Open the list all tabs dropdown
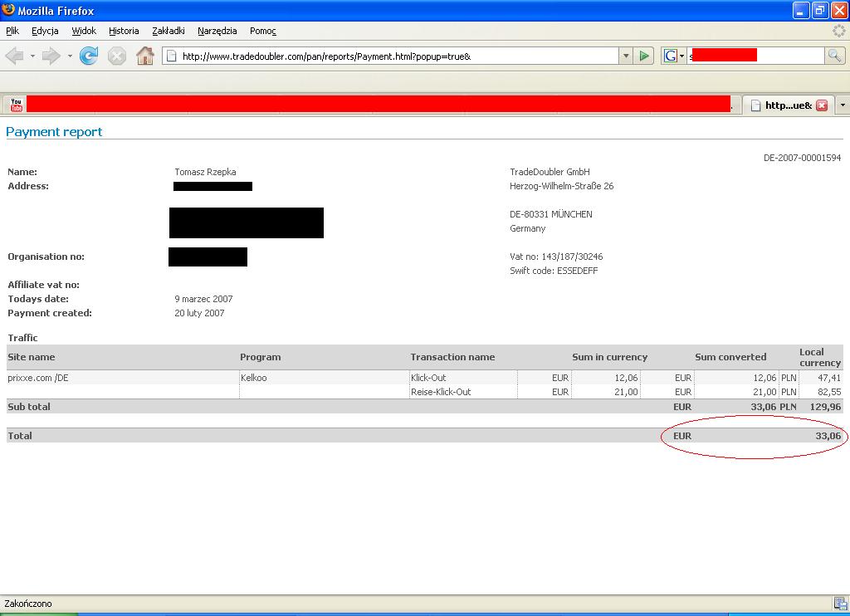850x616 pixels. [x=843, y=105]
